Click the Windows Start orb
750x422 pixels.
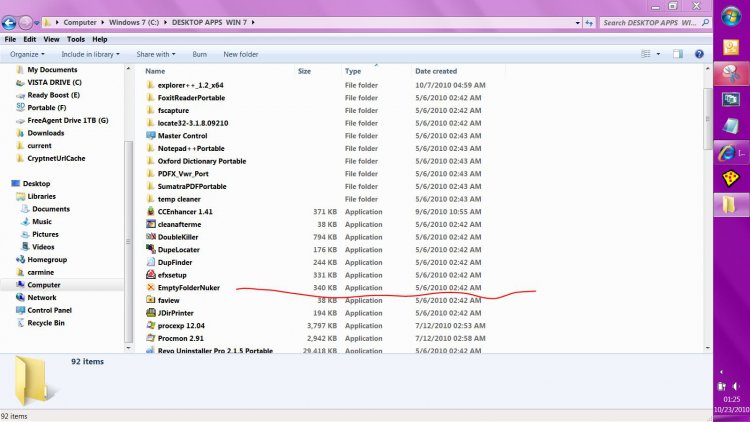pyautogui.click(x=731, y=17)
